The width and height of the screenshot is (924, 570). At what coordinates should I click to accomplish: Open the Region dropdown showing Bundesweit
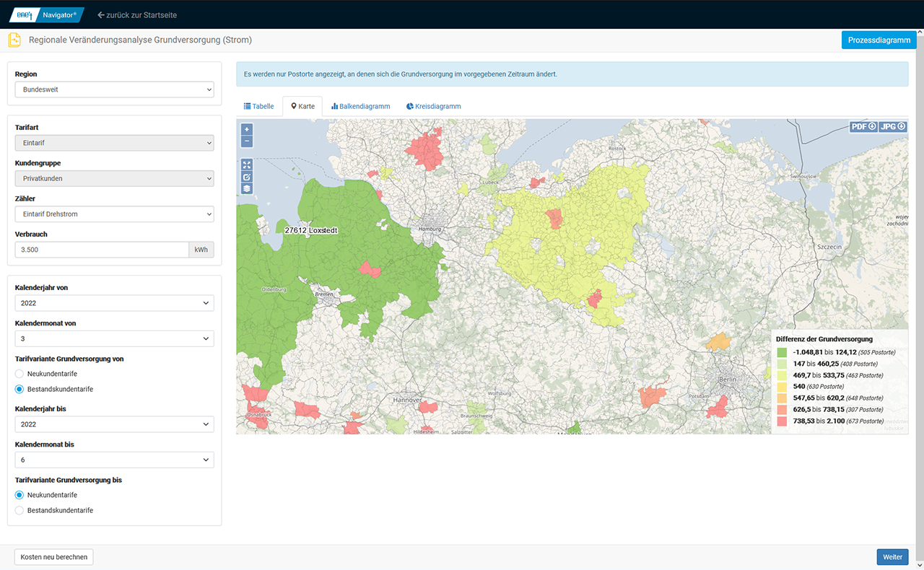[114, 90]
